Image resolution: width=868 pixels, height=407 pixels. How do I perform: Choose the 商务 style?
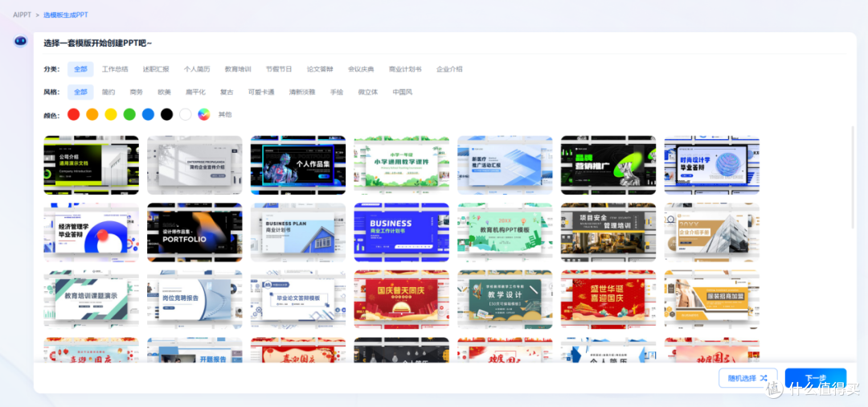point(136,92)
